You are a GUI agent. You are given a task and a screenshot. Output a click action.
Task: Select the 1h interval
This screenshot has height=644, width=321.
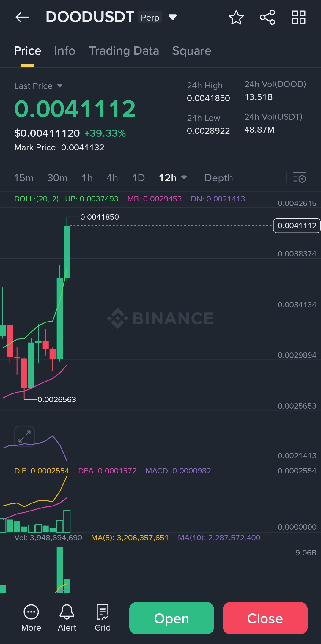[x=87, y=178]
